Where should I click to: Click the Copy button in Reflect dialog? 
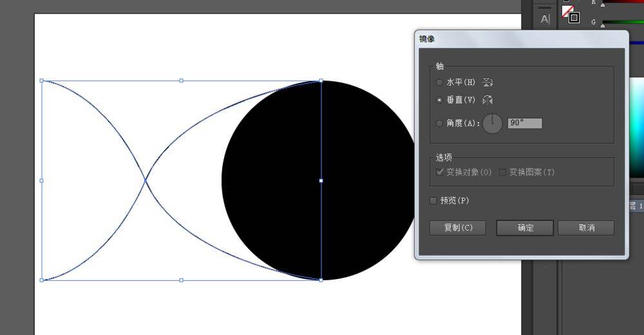coord(458,228)
